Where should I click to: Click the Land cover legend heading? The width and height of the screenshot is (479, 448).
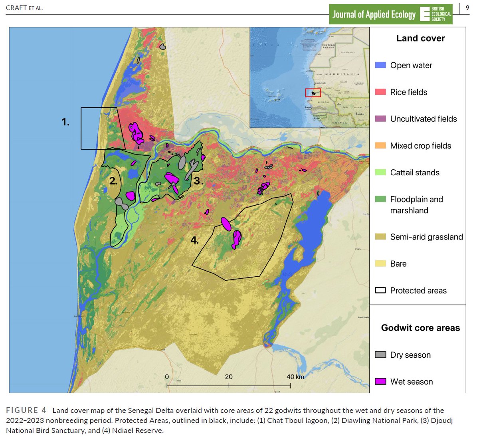point(420,38)
